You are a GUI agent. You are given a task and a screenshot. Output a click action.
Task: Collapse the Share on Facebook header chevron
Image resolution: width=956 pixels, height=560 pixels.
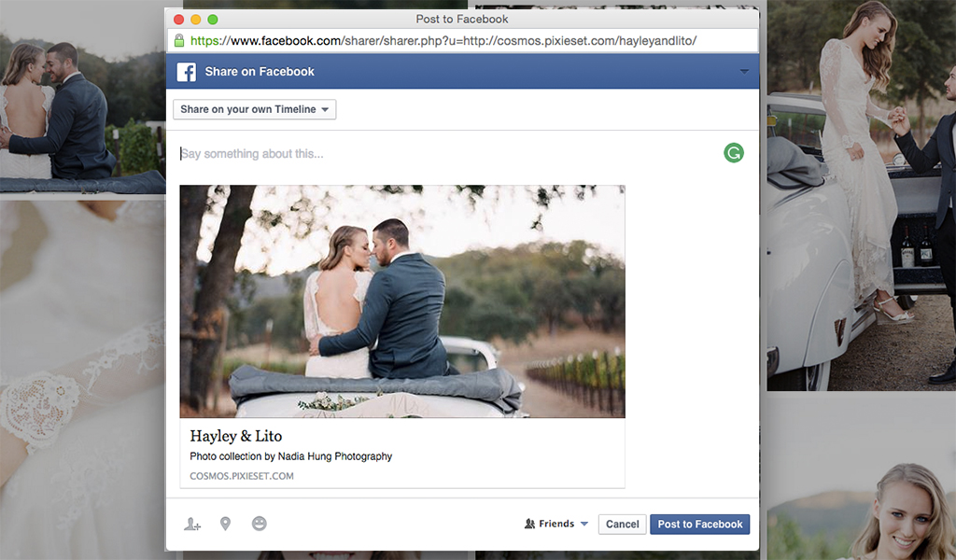(x=744, y=71)
